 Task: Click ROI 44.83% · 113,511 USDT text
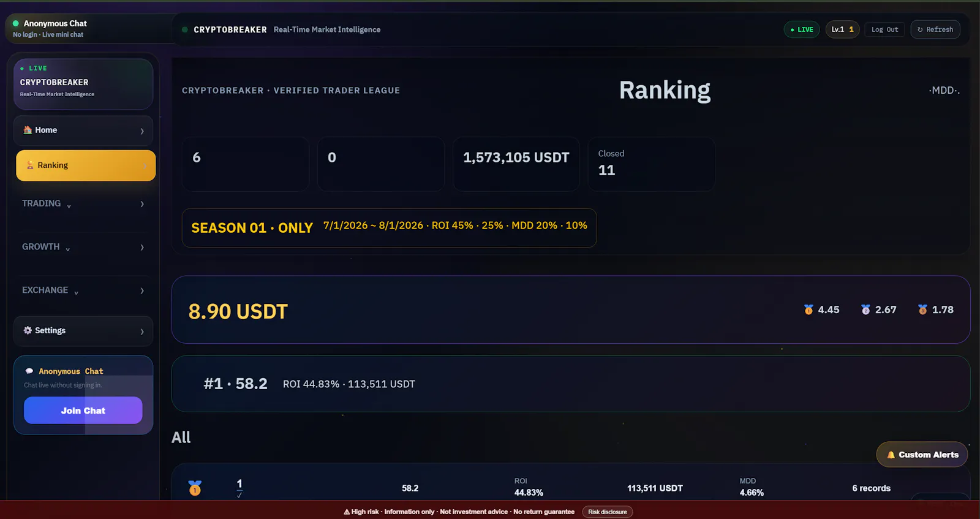point(349,384)
